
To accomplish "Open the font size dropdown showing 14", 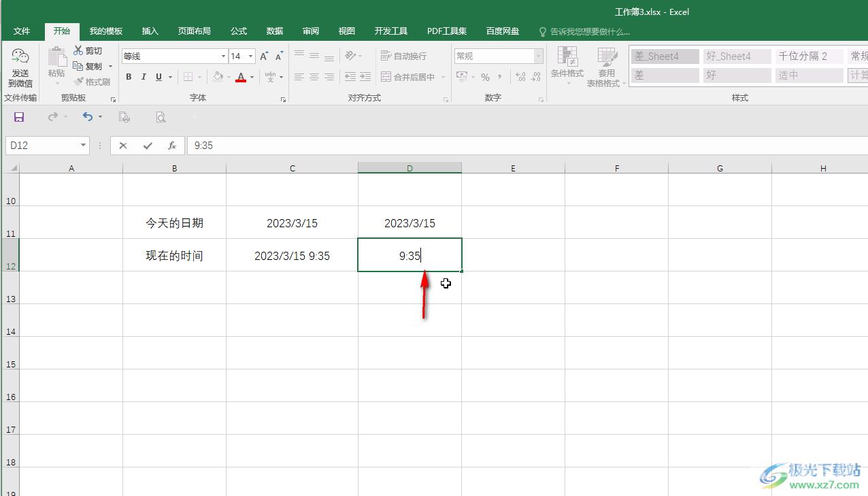I will click(x=251, y=56).
